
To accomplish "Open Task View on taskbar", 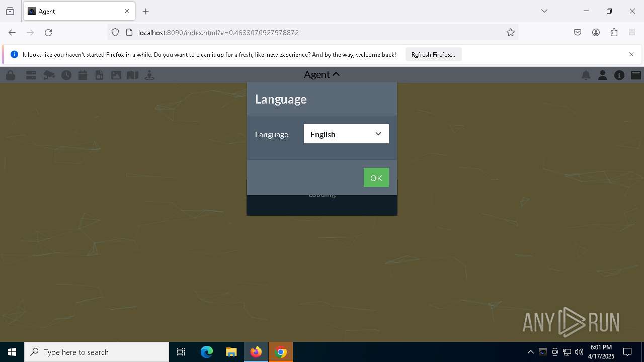I will point(181,352).
